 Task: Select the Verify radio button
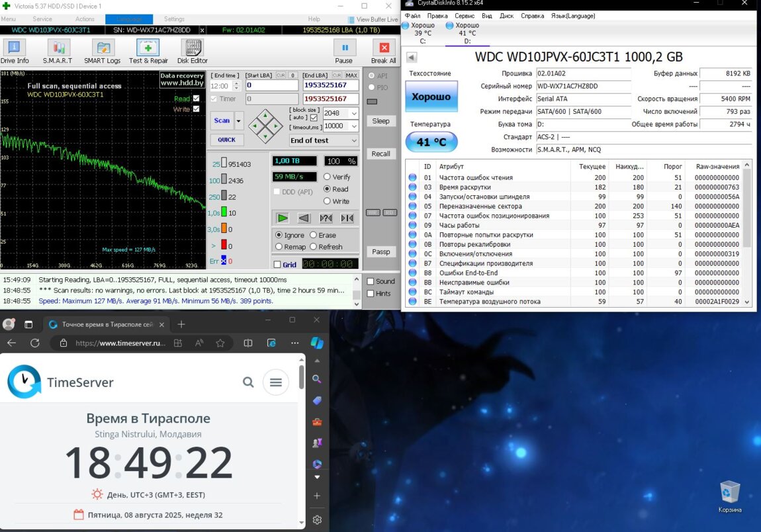[x=327, y=177]
